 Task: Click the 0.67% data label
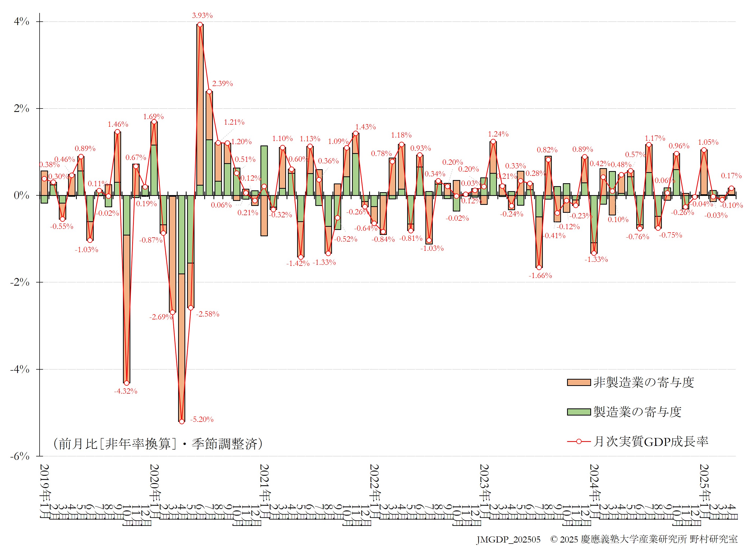point(136,157)
